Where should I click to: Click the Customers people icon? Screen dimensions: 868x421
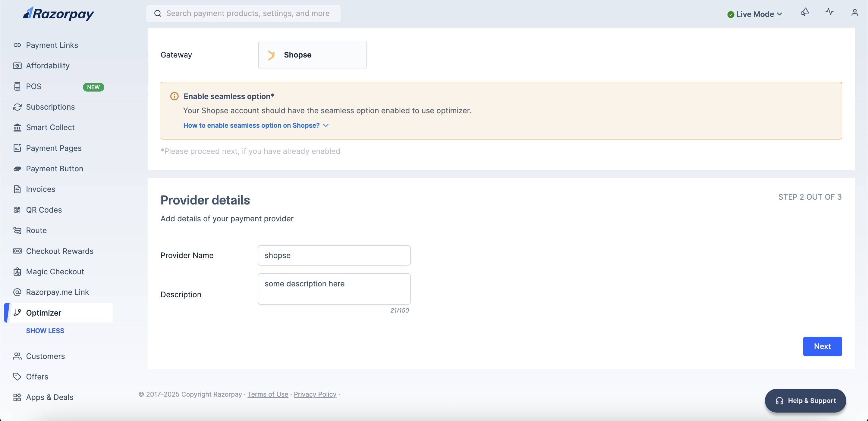coord(17,356)
